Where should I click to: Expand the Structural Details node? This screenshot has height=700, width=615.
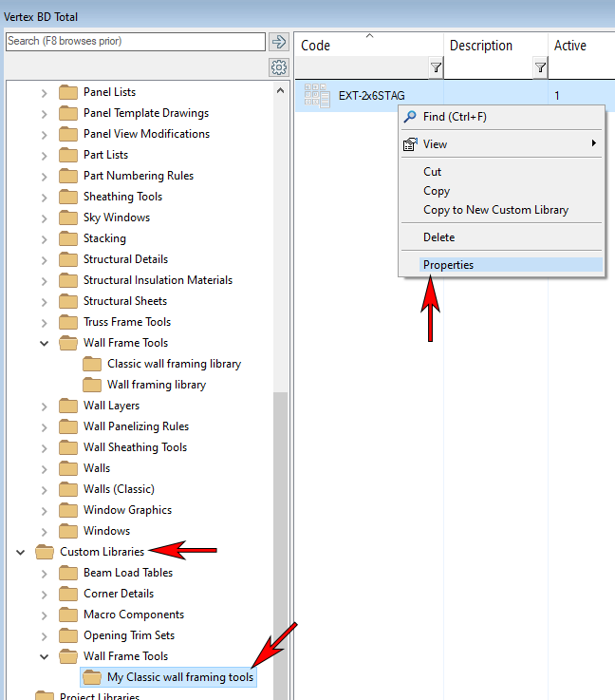click(x=45, y=260)
